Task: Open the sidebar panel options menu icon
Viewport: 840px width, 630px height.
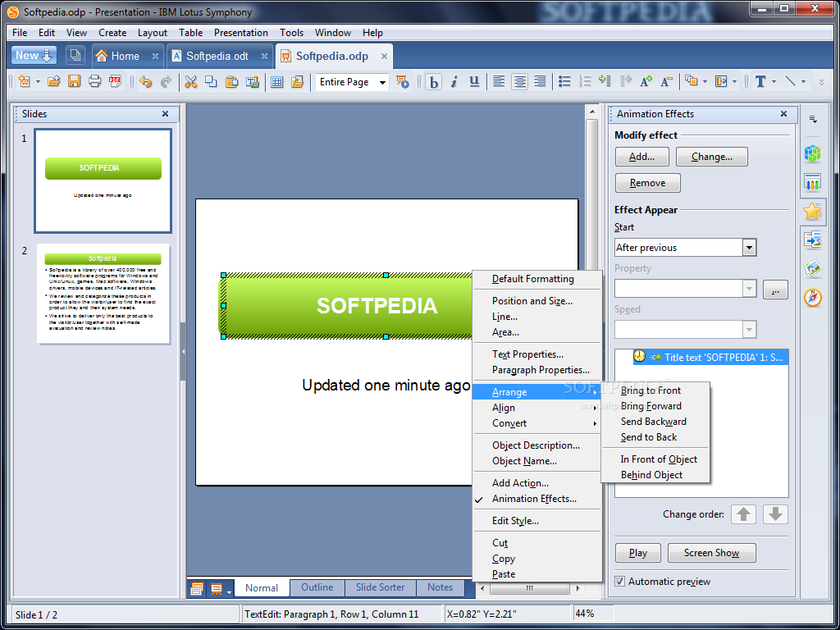Action: (813, 120)
